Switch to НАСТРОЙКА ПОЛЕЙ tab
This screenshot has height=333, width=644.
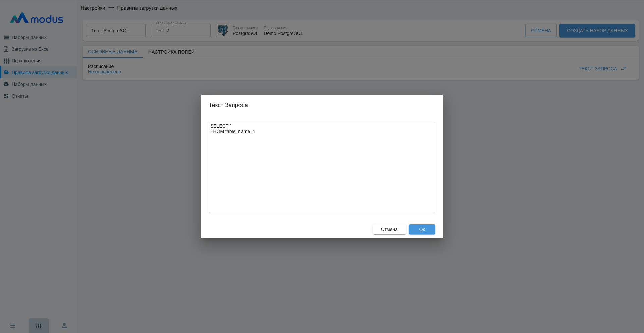pos(171,52)
